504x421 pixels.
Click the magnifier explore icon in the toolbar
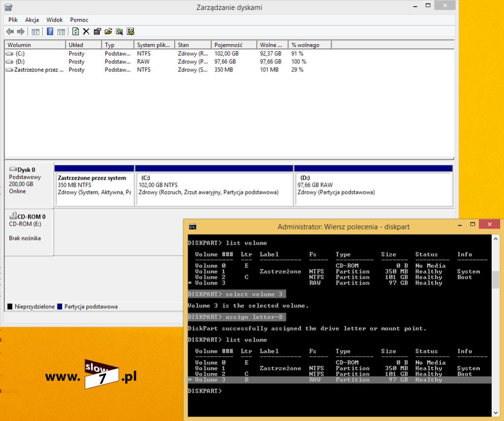(x=119, y=32)
